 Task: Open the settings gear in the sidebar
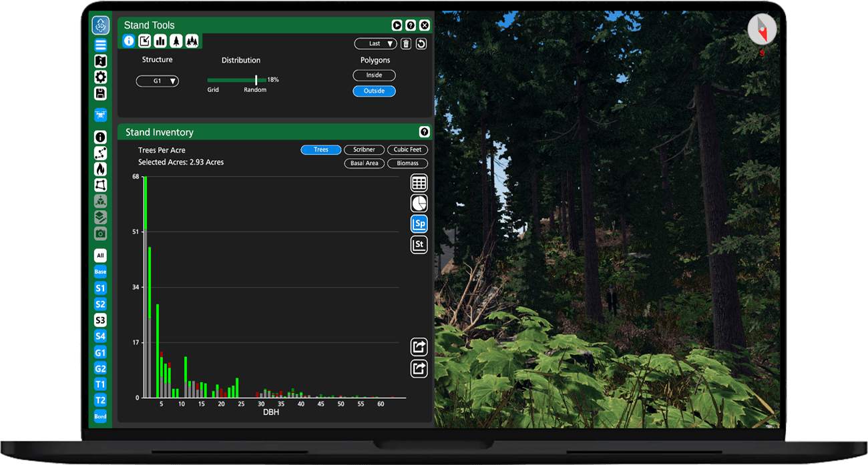pos(100,77)
